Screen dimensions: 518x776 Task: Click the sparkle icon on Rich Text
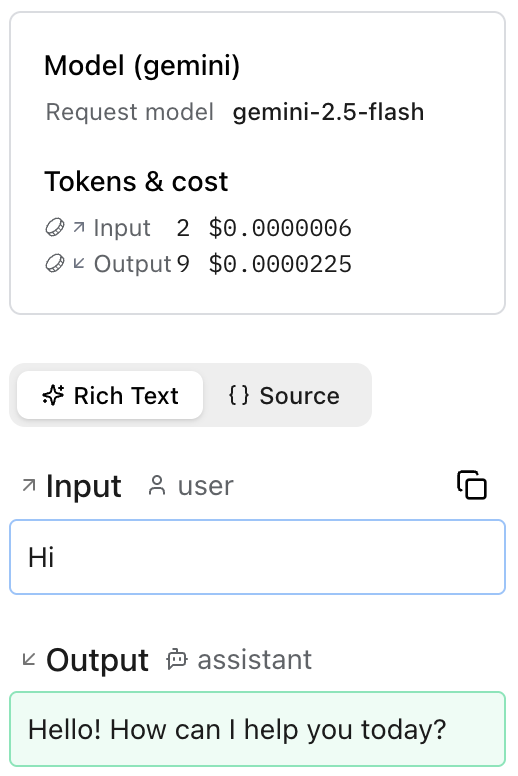point(53,395)
